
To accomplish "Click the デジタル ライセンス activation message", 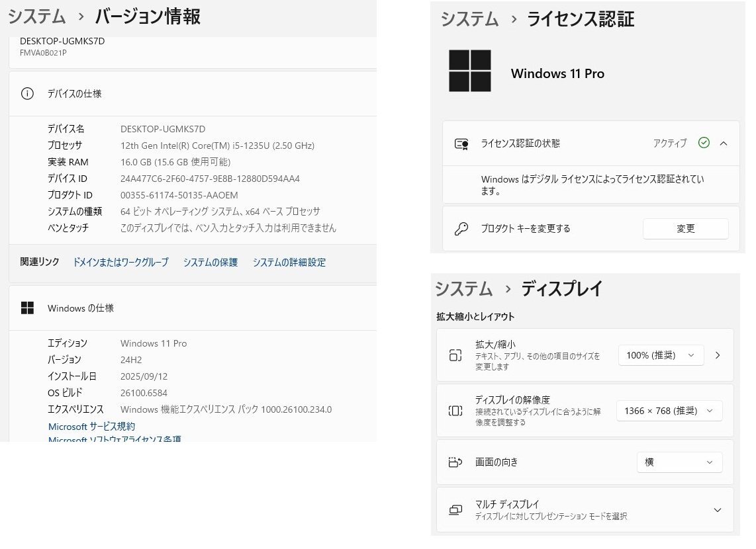I will 592,185.
